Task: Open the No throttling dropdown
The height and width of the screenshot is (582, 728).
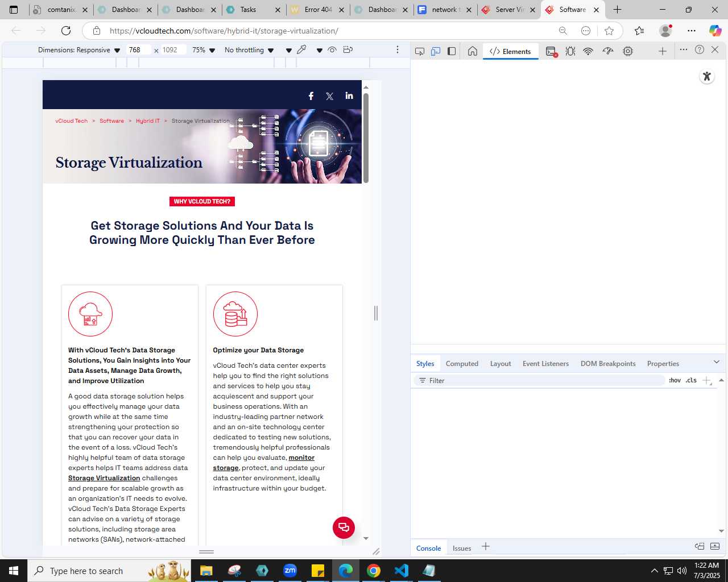Action: (x=249, y=50)
